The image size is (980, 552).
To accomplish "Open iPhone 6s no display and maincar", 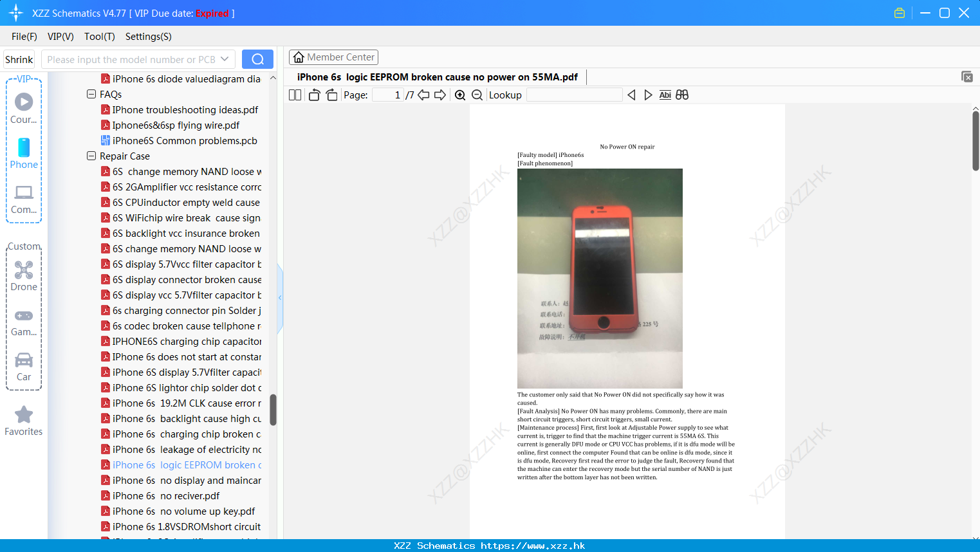I will click(x=181, y=481).
